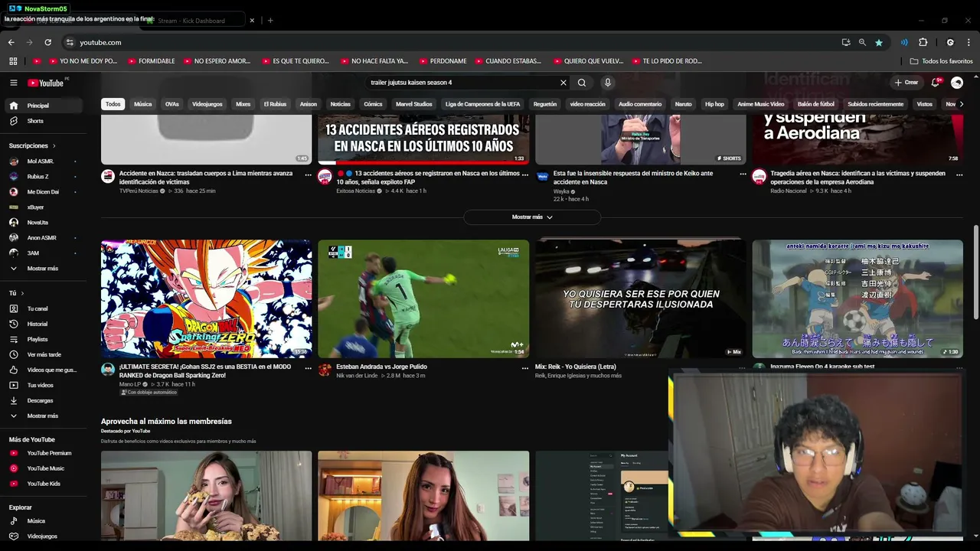Open the Inazuma Eleven karaoke thumbnail
980x551 pixels.
click(x=857, y=298)
